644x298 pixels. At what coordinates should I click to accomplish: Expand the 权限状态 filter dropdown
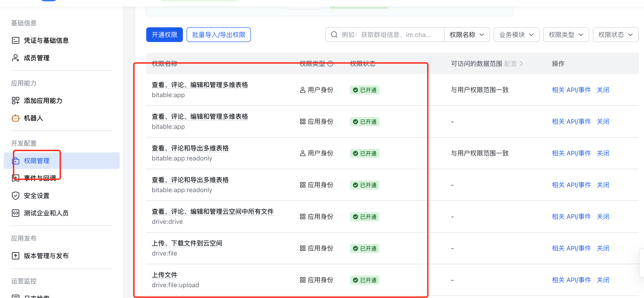tap(615, 34)
